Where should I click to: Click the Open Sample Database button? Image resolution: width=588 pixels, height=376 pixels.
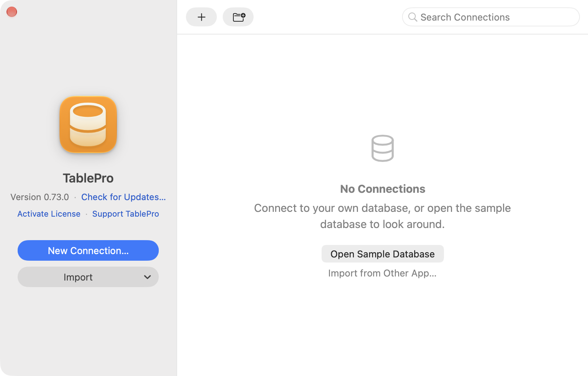click(x=383, y=254)
